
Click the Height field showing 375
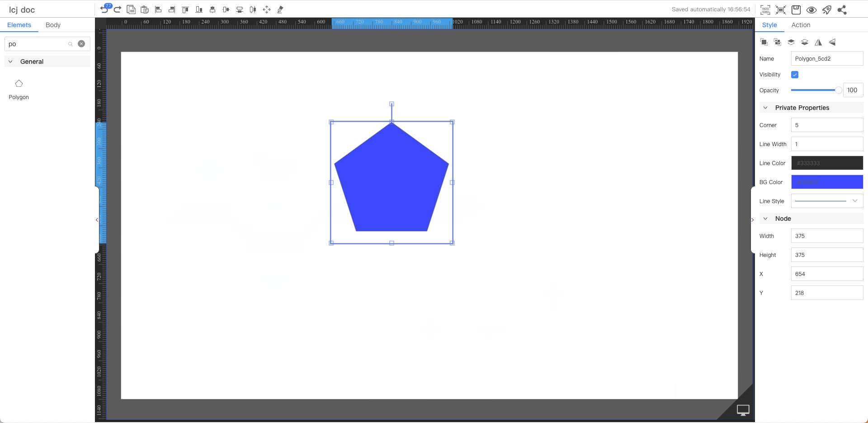click(827, 255)
